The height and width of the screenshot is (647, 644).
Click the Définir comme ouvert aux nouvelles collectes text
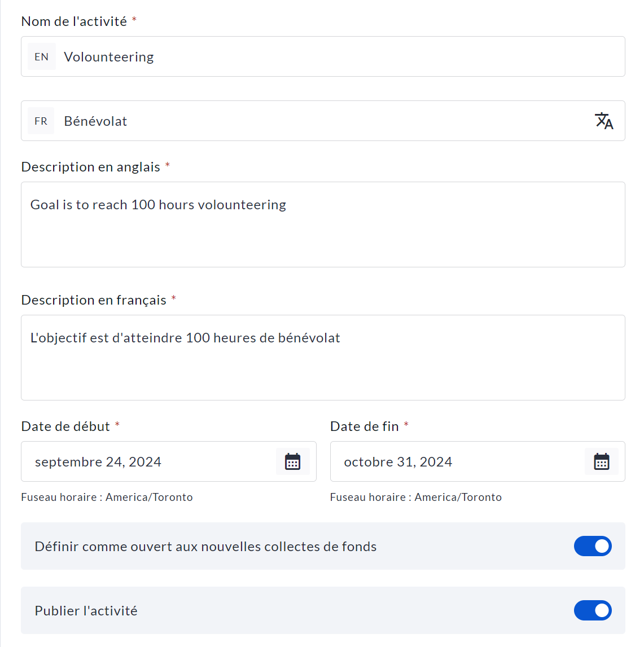205,546
